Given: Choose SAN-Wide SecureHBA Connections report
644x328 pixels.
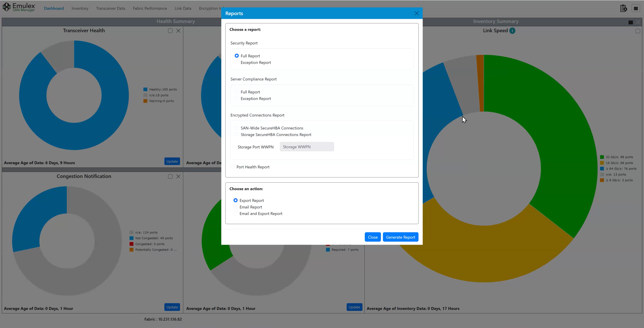Looking at the screenshot, I should click(237, 128).
